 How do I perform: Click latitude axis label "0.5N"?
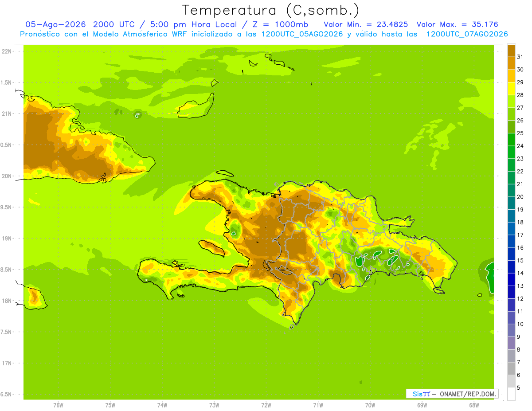click(x=7, y=145)
